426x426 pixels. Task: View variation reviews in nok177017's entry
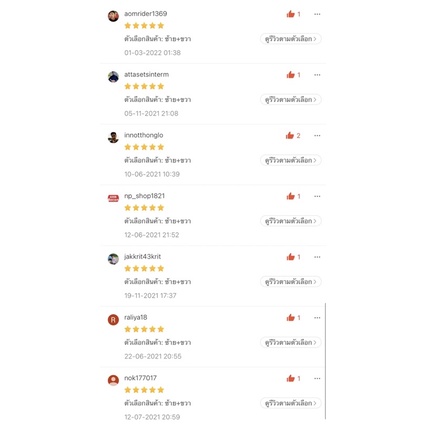(291, 403)
